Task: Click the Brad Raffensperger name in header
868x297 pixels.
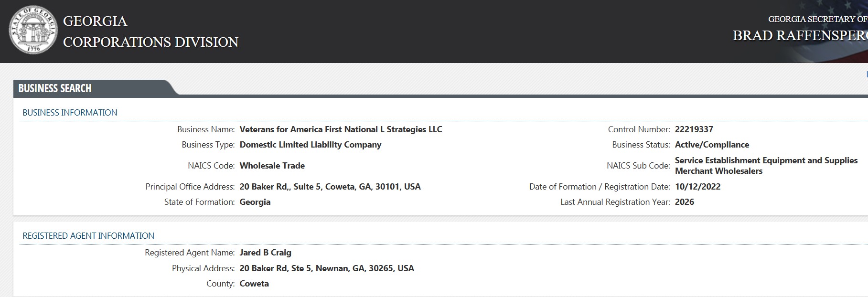Action: pyautogui.click(x=800, y=36)
